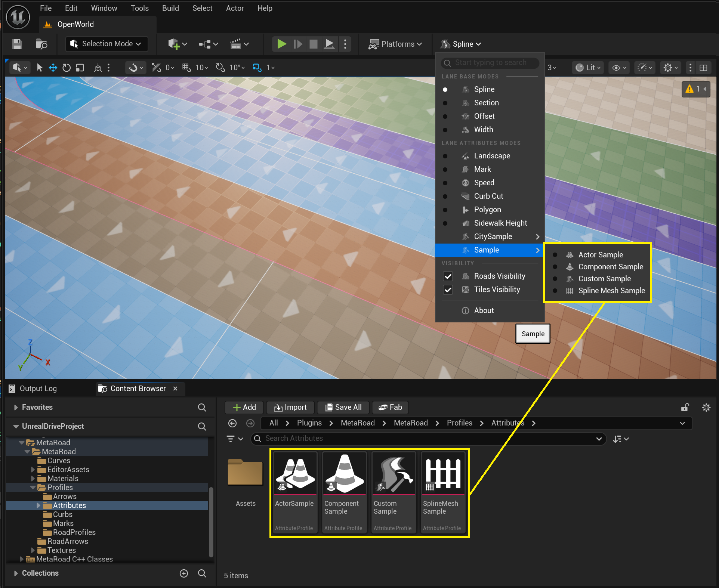This screenshot has height=588, width=719.
Task: Toggle location grid snapping icon
Action: click(x=186, y=67)
